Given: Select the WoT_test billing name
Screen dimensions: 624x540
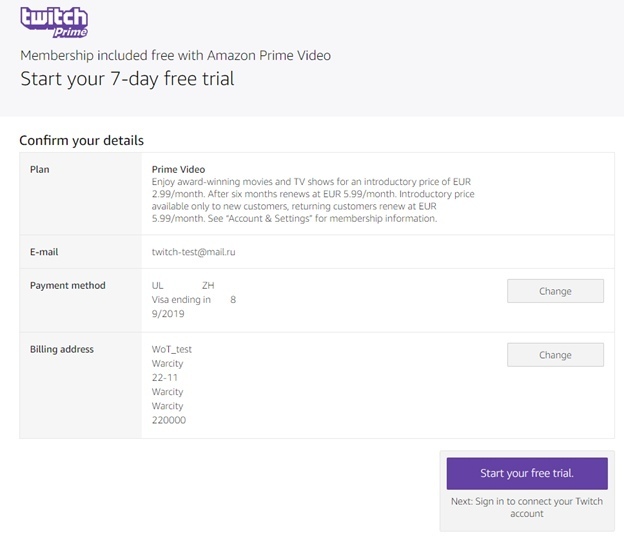Looking at the screenshot, I should click(x=171, y=349).
